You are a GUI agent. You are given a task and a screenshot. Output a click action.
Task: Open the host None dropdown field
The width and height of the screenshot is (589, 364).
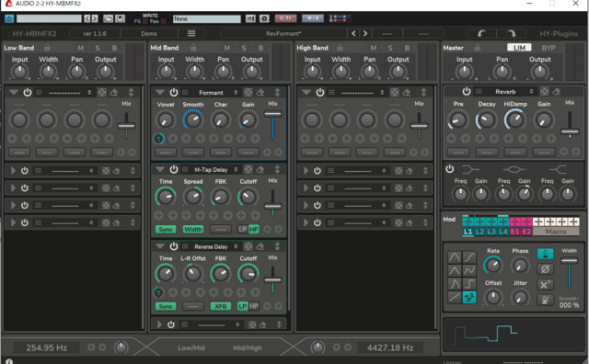pyautogui.click(x=206, y=18)
